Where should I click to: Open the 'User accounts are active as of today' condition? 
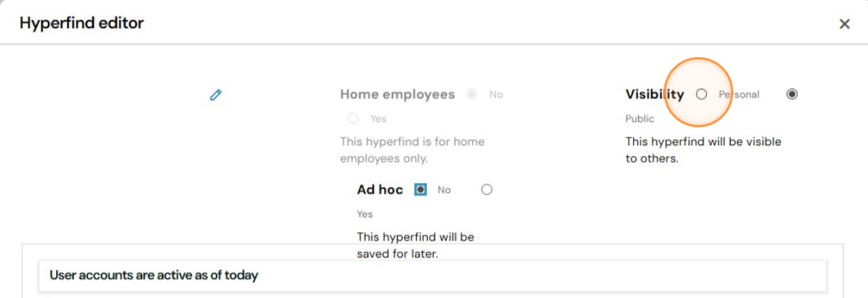(432, 275)
